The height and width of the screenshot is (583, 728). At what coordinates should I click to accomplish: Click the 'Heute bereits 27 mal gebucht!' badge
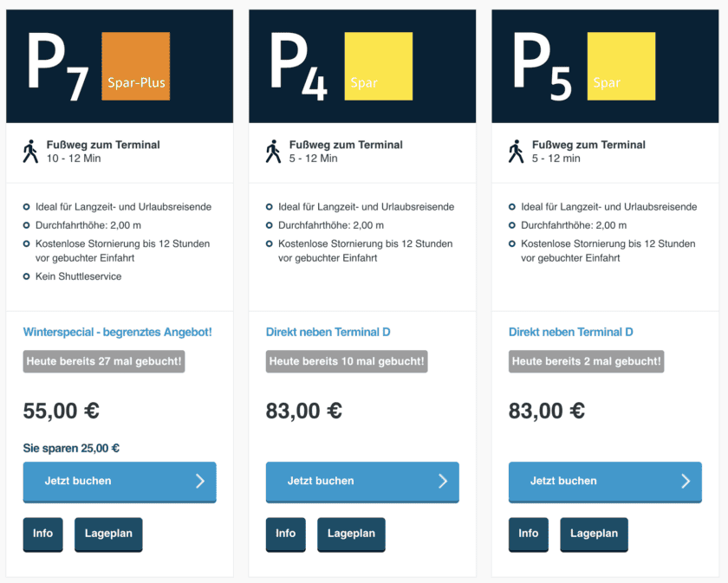click(103, 362)
